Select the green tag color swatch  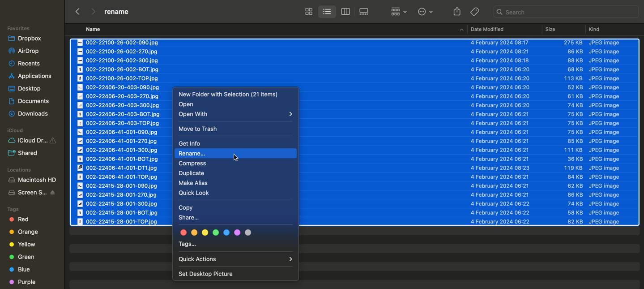(x=216, y=232)
